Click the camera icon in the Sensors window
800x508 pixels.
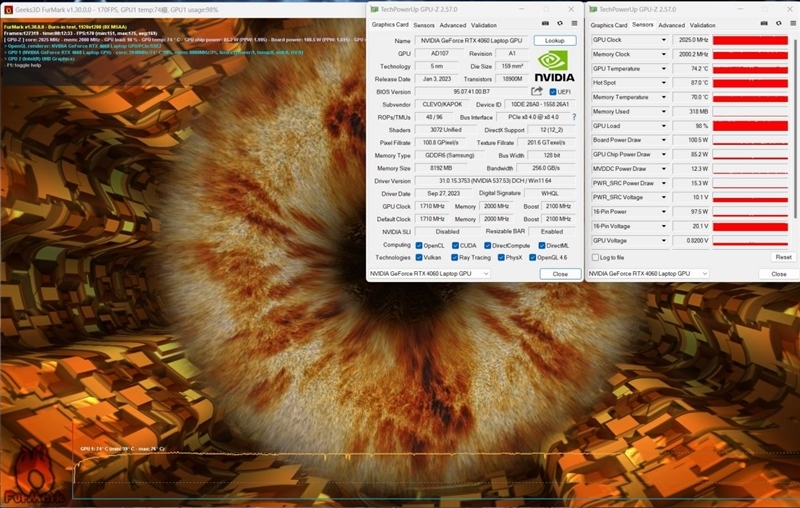point(764,25)
